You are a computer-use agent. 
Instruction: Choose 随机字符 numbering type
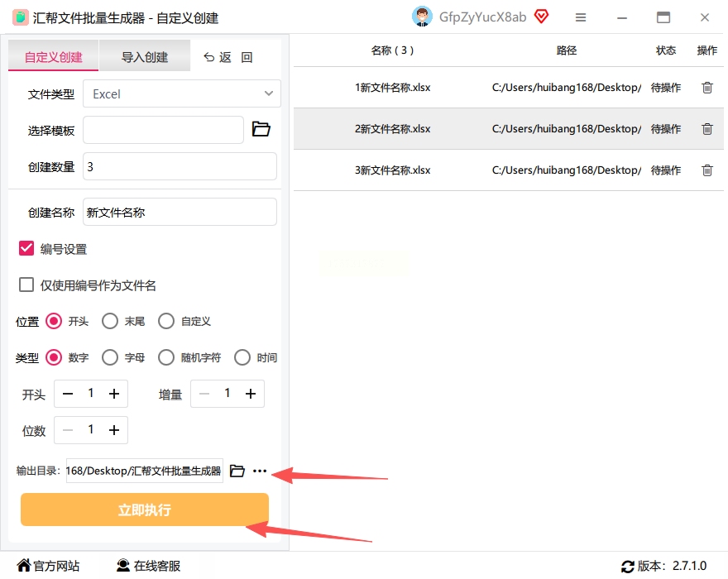166,357
